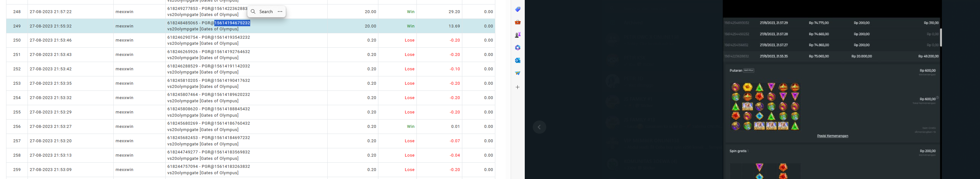Click the 20.00 bet in row 249

371,26
